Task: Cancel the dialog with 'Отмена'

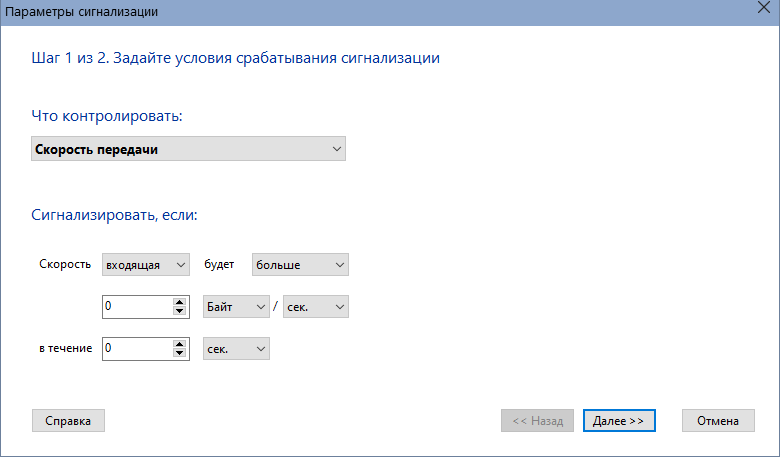Action: pos(718,421)
